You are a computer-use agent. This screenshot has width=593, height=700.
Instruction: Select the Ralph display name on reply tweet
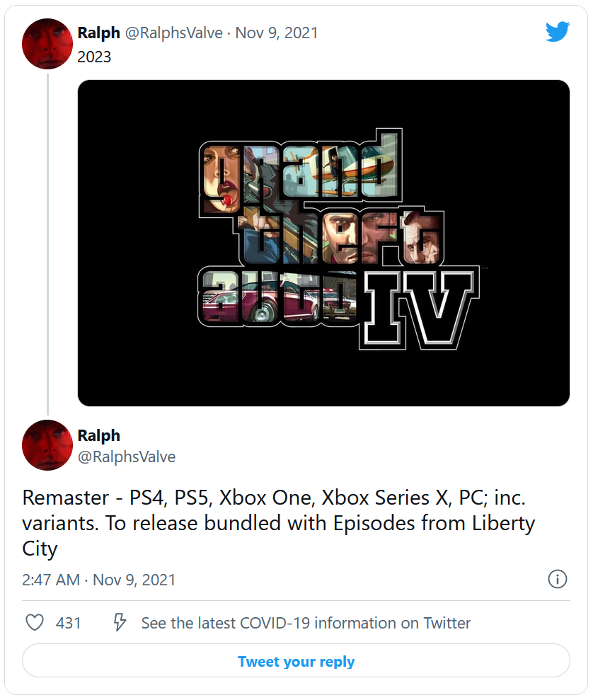pyautogui.click(x=99, y=435)
